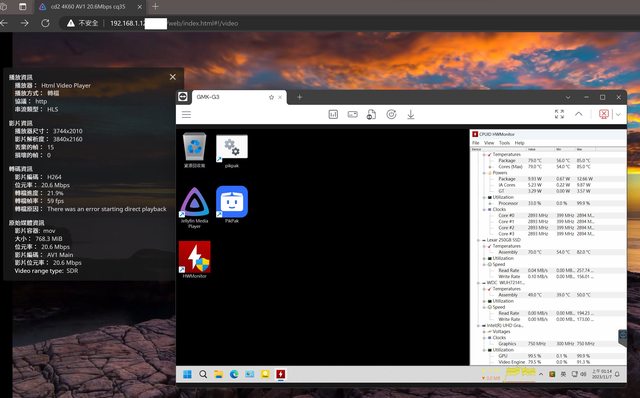
Task: Open the Recycle Bin desktop icon
Action: [x=194, y=150]
